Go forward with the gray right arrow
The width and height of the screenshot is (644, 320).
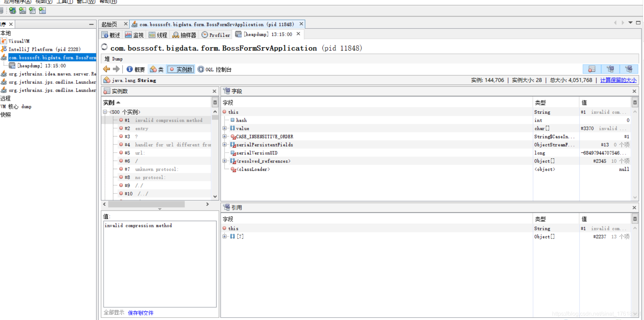click(116, 69)
